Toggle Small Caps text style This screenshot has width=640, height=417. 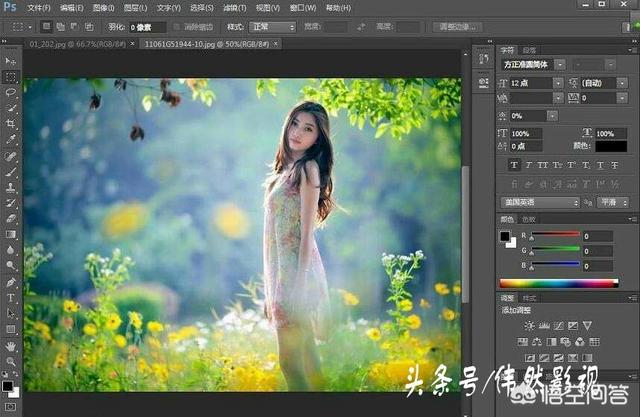coord(557,165)
